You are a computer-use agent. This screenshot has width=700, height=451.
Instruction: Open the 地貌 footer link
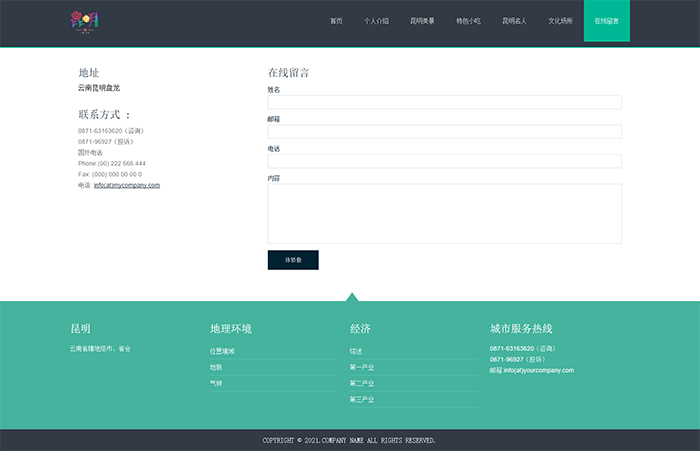216,367
